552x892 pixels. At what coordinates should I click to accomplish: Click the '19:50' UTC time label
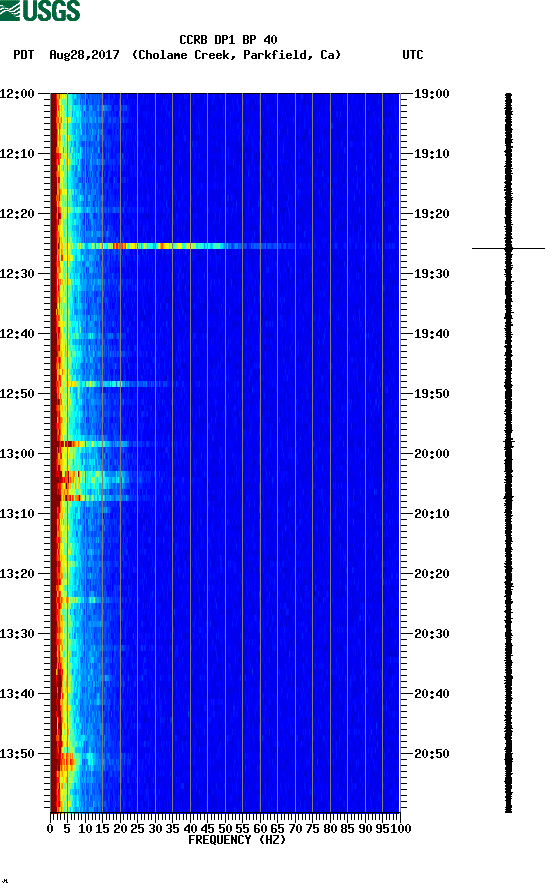[431, 394]
